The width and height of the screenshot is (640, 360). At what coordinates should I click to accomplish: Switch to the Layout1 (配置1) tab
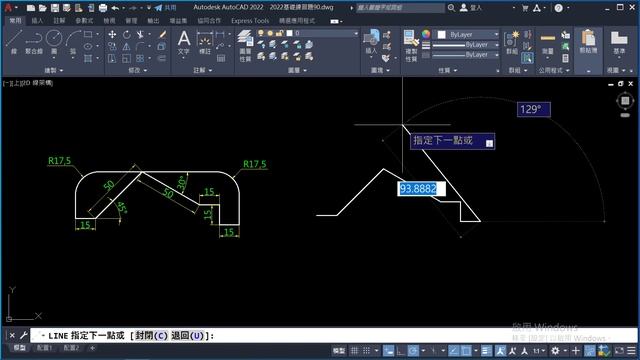pyautogui.click(x=44, y=348)
